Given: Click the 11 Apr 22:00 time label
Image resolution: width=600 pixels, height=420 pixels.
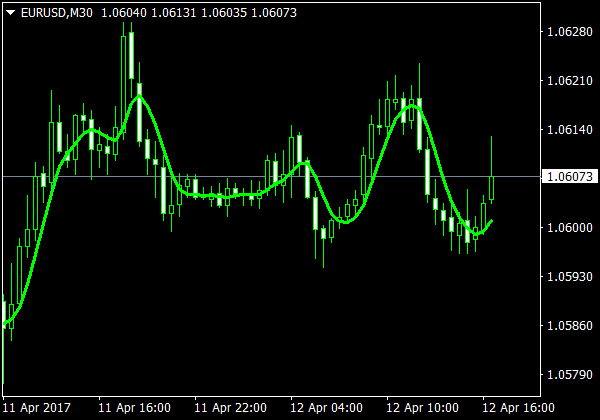Looking at the screenshot, I should (x=230, y=408).
